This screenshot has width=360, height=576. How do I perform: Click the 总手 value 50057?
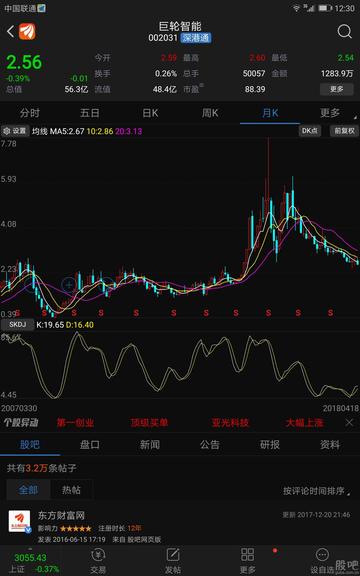pos(254,73)
